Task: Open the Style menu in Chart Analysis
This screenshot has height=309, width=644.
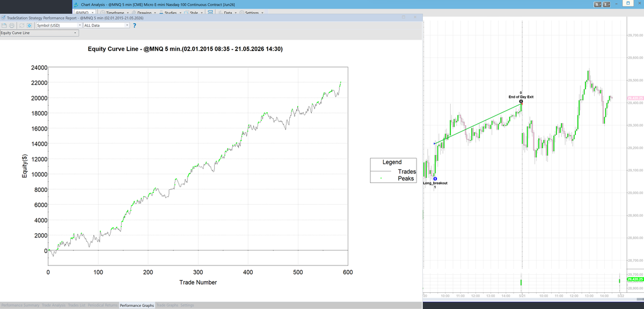Action: coord(194,12)
